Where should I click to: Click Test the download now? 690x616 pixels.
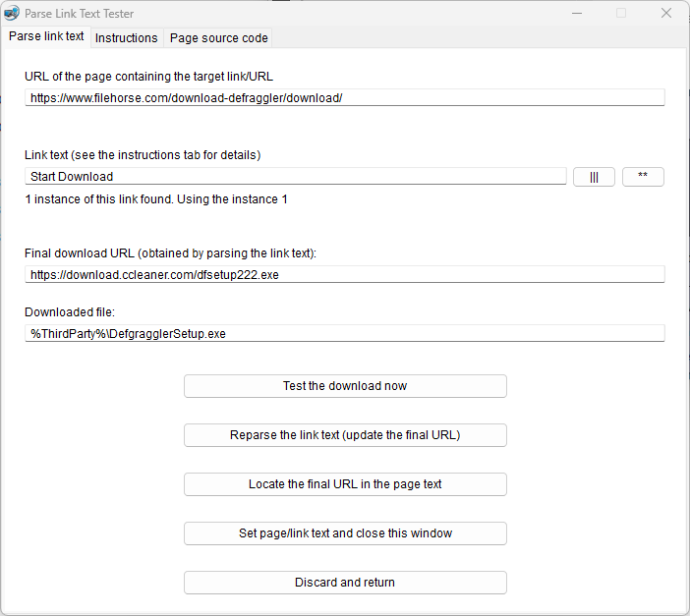click(x=345, y=386)
